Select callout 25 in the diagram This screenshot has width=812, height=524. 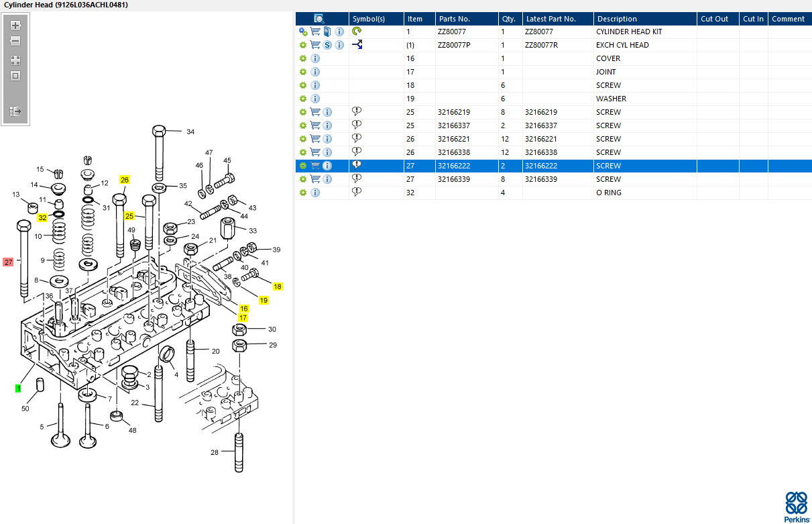click(x=129, y=216)
